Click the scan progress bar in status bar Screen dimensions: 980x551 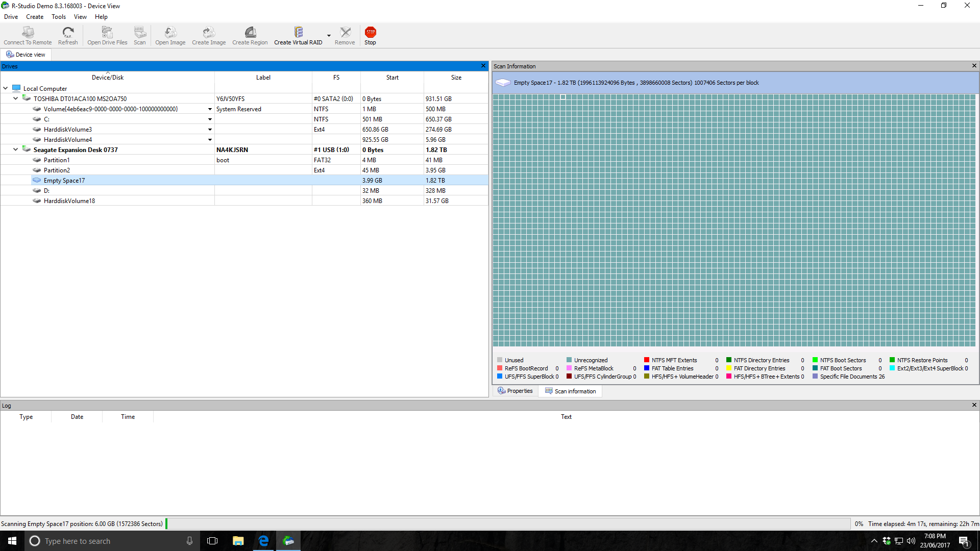coord(508,524)
